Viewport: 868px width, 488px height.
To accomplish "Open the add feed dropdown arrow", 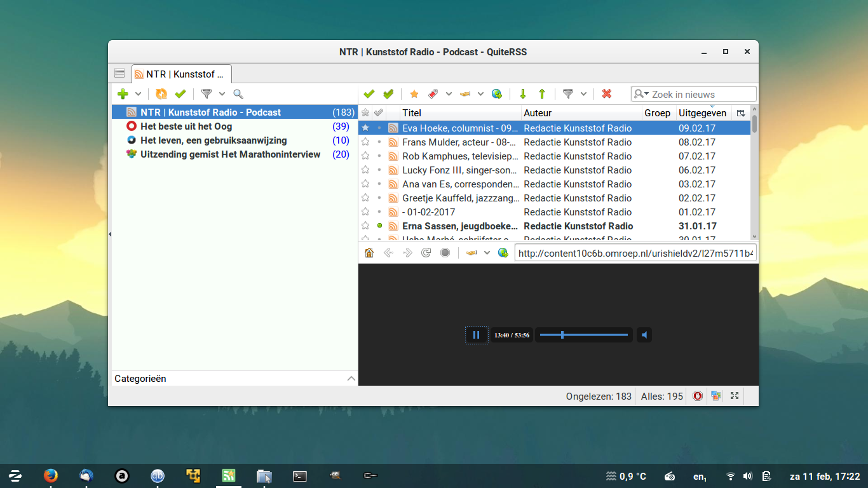I will coord(138,94).
